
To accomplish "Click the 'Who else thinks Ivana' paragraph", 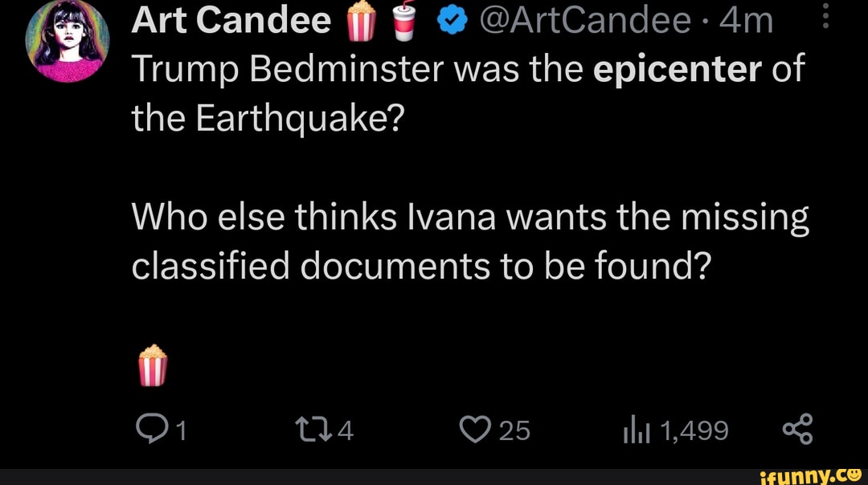I will (469, 241).
